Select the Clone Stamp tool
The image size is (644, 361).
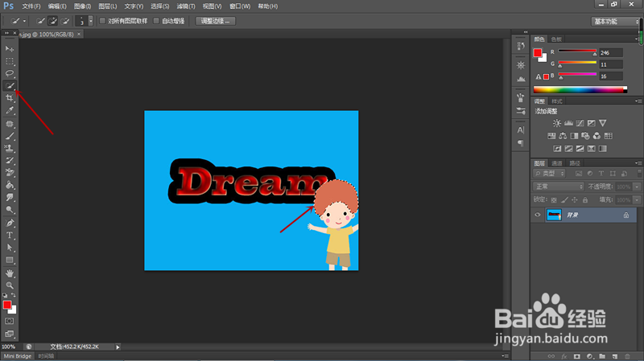point(10,148)
